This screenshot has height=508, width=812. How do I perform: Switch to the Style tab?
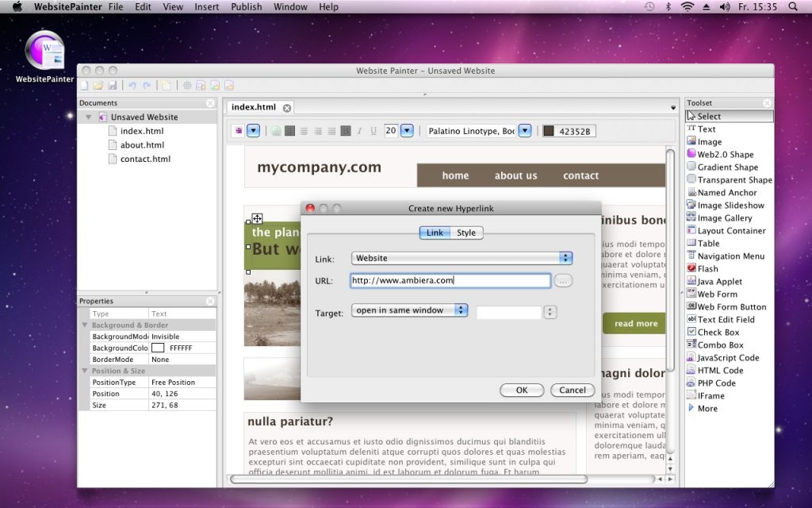click(466, 233)
